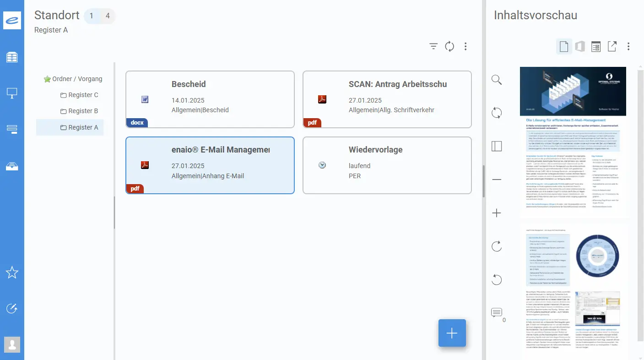This screenshot has height=360, width=644.
Task: Open Register B in the tree
Action: coord(83,111)
